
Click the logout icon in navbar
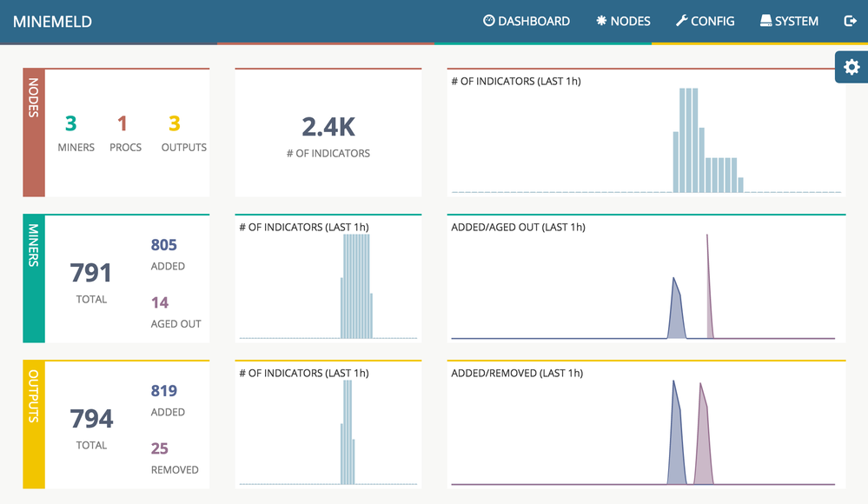(x=850, y=21)
